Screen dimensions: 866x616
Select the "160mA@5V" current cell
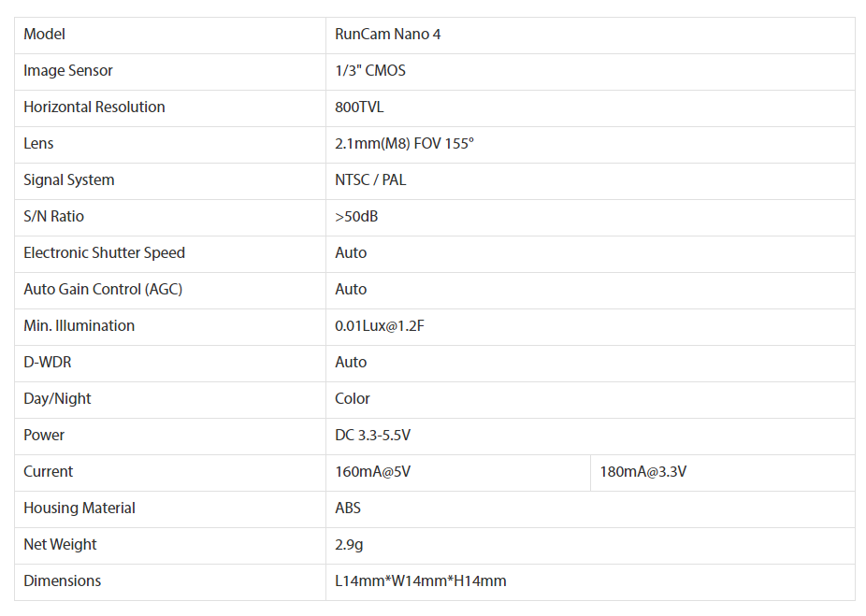coord(372,472)
